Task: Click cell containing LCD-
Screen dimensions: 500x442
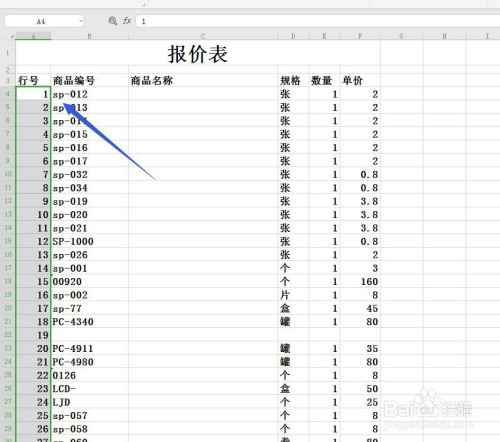Action: [89, 389]
